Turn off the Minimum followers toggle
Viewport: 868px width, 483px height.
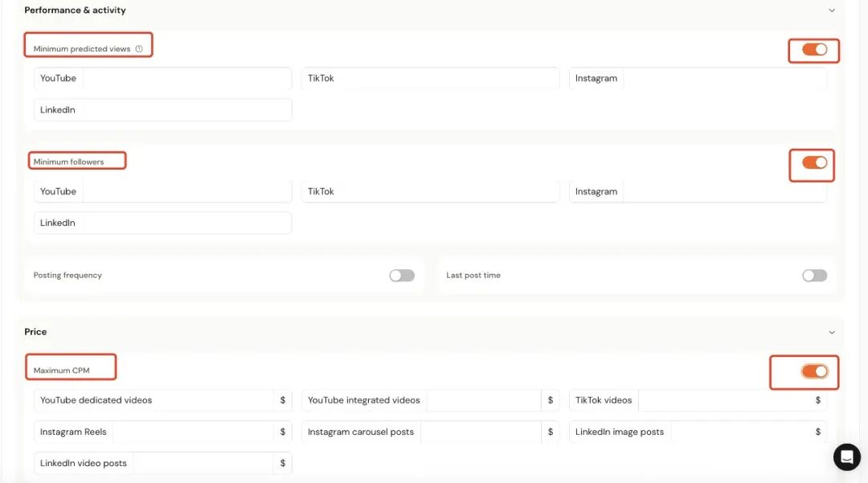pyautogui.click(x=814, y=162)
